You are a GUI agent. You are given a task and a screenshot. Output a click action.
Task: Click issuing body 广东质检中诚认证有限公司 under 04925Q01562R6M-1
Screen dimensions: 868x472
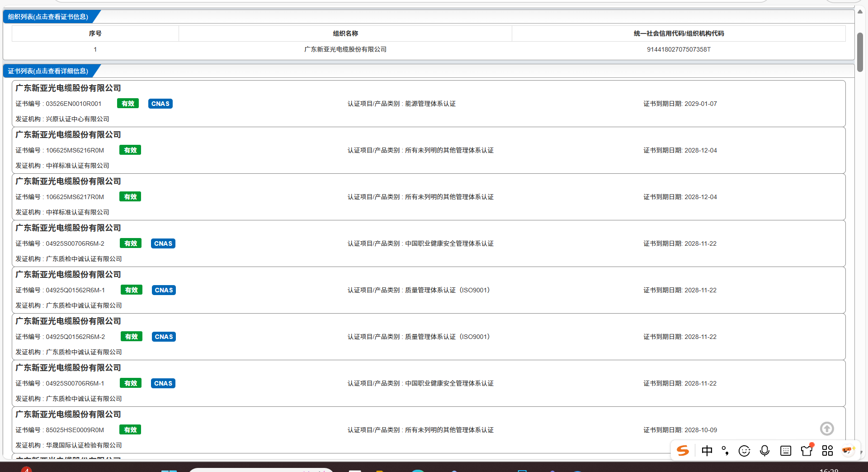(84, 305)
